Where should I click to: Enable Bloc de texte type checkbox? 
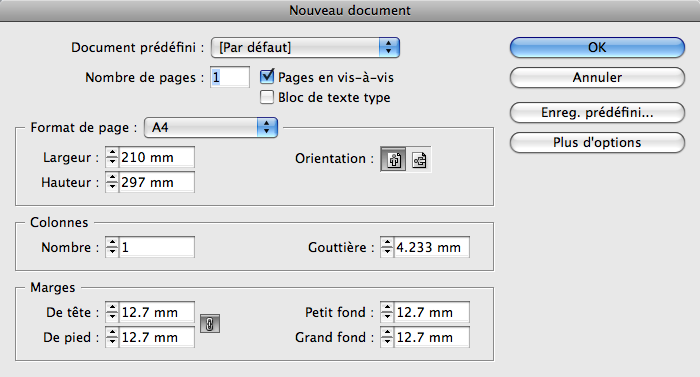click(267, 97)
